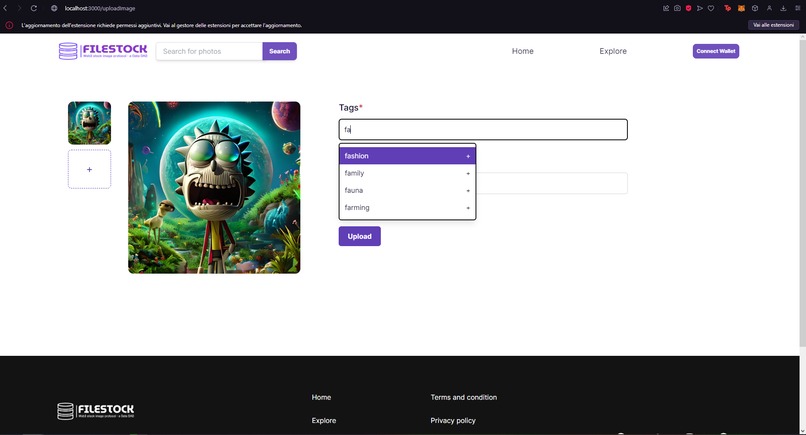Open the MetaMask fox extension
The height and width of the screenshot is (435, 806).
tap(741, 8)
